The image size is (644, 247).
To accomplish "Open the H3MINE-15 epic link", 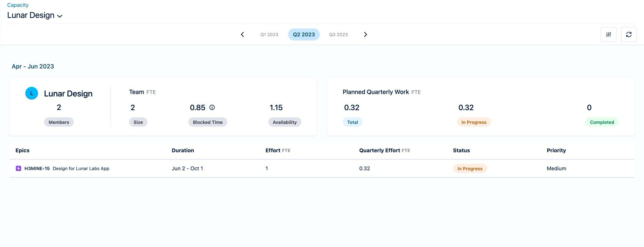I will click(x=37, y=169).
